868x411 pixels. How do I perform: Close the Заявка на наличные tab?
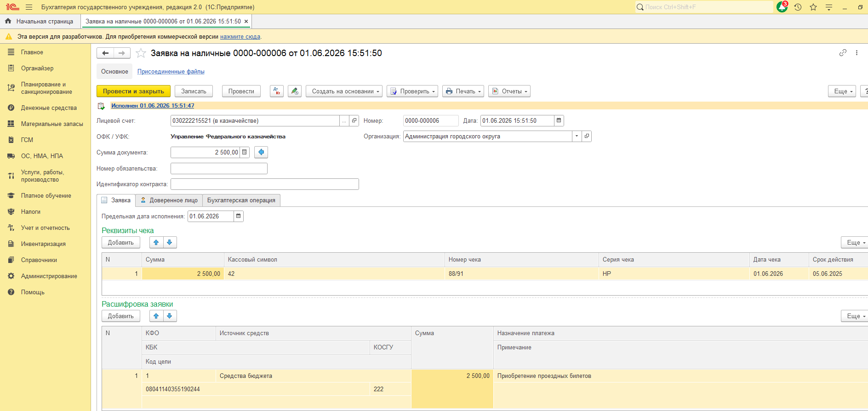[246, 21]
